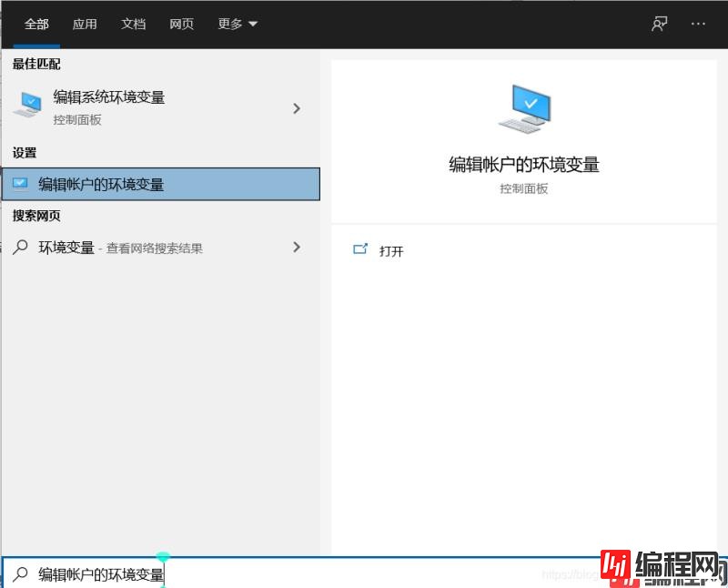Expand the chevron beside 环境变量 web search

pos(296,247)
